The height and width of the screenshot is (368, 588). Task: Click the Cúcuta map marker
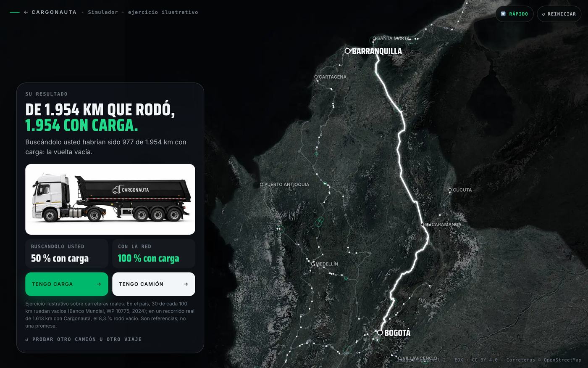[x=450, y=190]
